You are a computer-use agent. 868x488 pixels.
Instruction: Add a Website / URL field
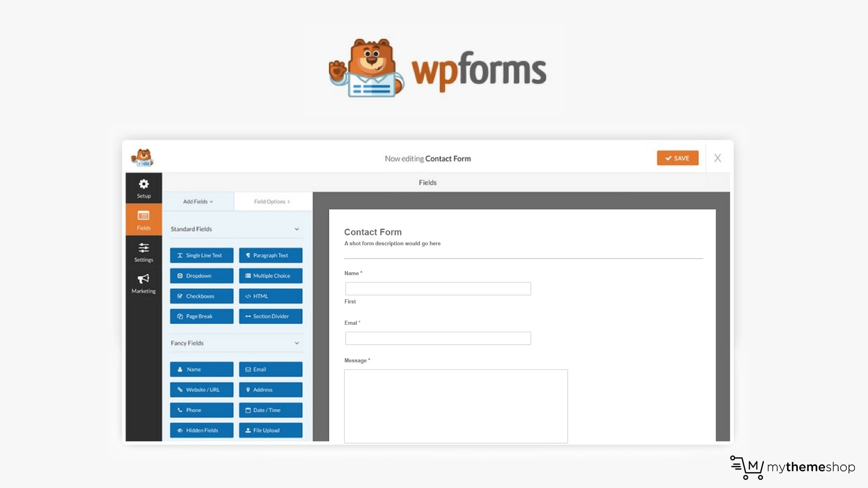[202, 389]
